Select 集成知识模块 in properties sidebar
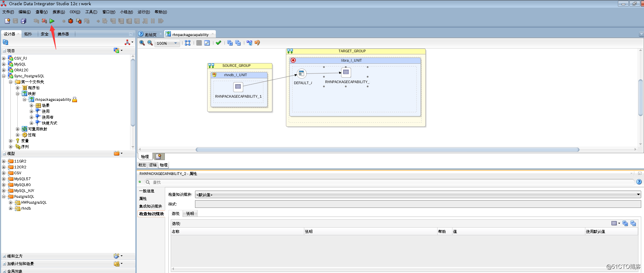644x273 pixels. pyautogui.click(x=151, y=206)
